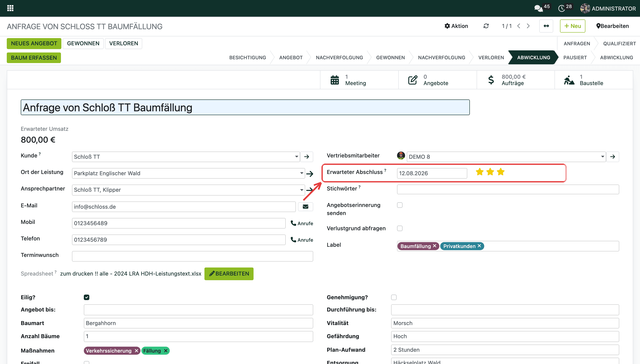Click the Anzahl Bäume field
Image resolution: width=640 pixels, height=364 pixels.
point(198,336)
